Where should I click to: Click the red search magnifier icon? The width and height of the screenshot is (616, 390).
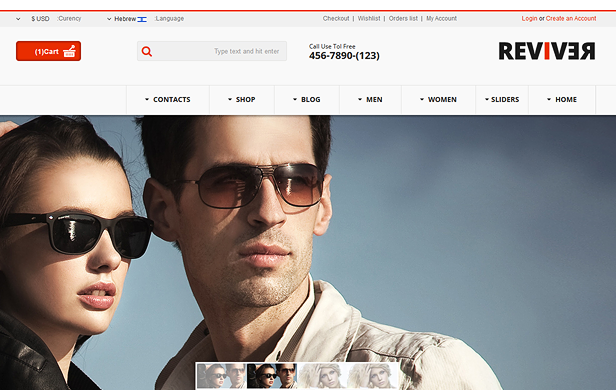coord(147,51)
